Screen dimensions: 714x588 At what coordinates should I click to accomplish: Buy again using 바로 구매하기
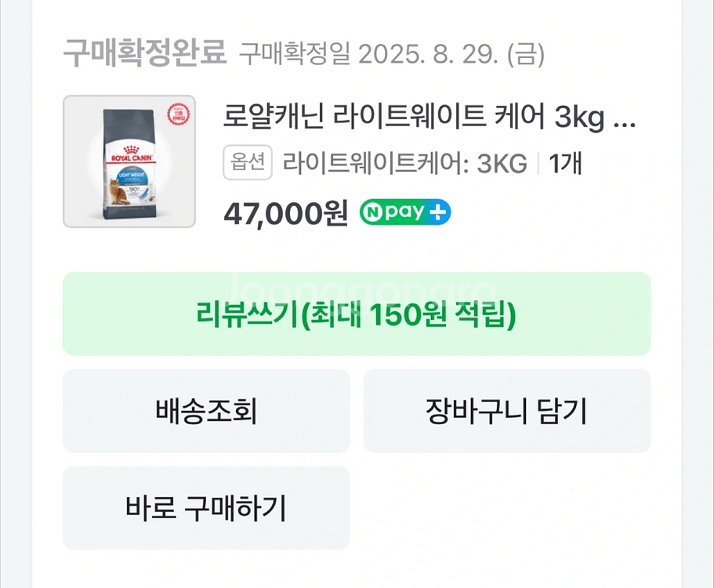206,508
